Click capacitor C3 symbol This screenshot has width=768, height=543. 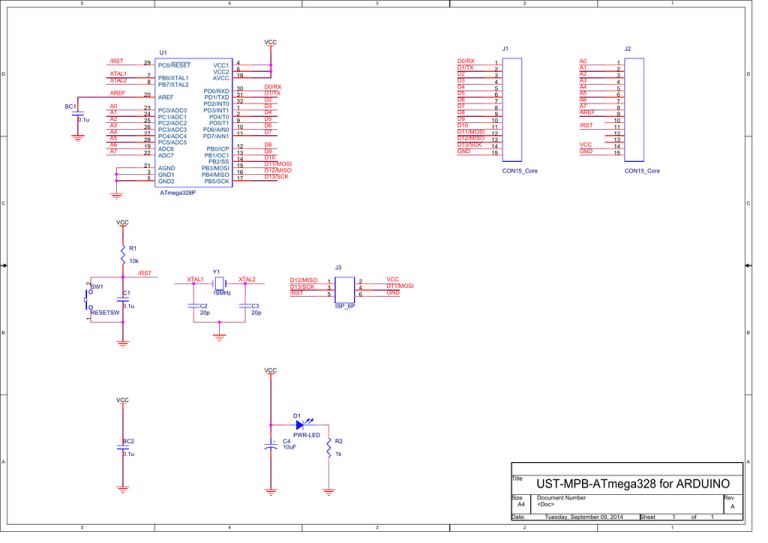coord(245,306)
